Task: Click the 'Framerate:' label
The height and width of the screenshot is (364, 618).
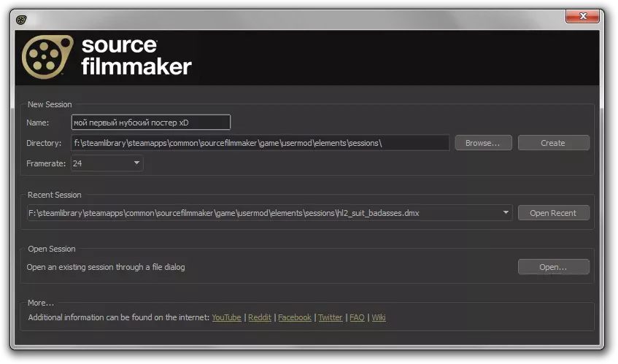Action: pos(46,163)
